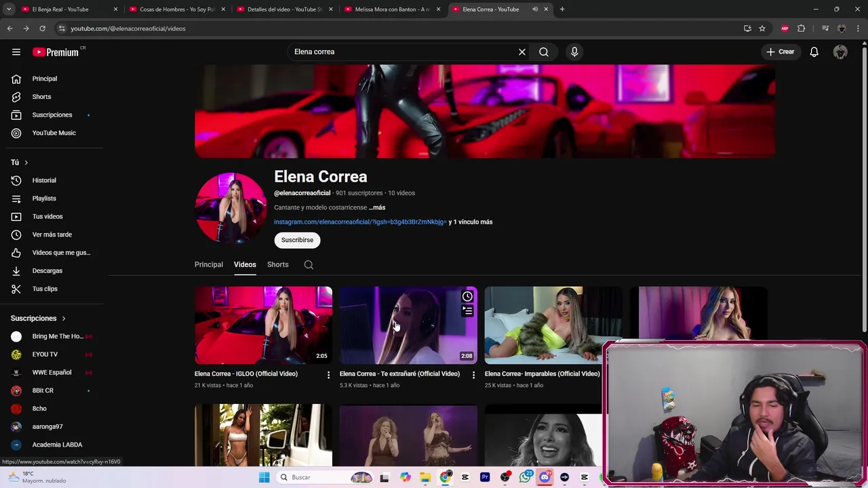Open Chrome media controls icon
The image size is (868, 488).
point(825,28)
